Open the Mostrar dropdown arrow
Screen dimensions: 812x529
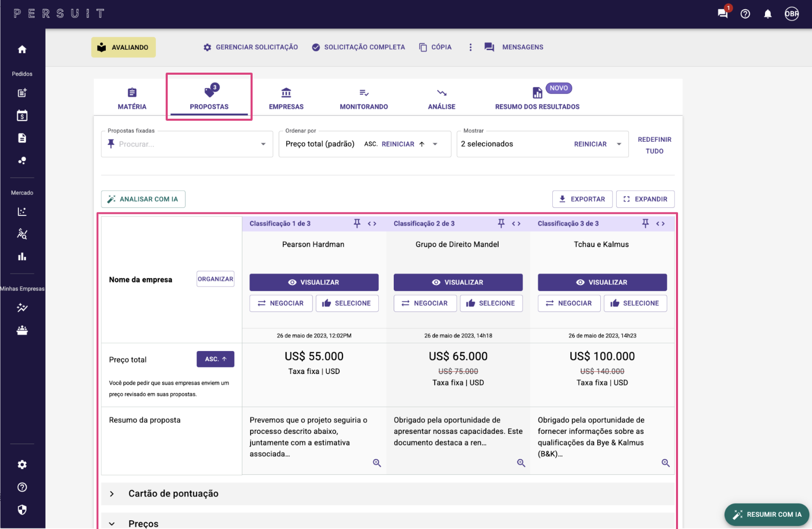click(x=619, y=144)
